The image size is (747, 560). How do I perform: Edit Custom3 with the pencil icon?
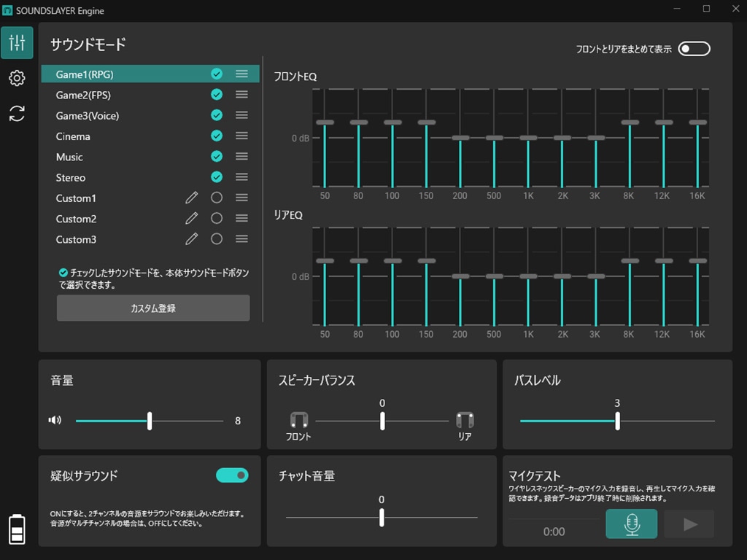pos(192,238)
